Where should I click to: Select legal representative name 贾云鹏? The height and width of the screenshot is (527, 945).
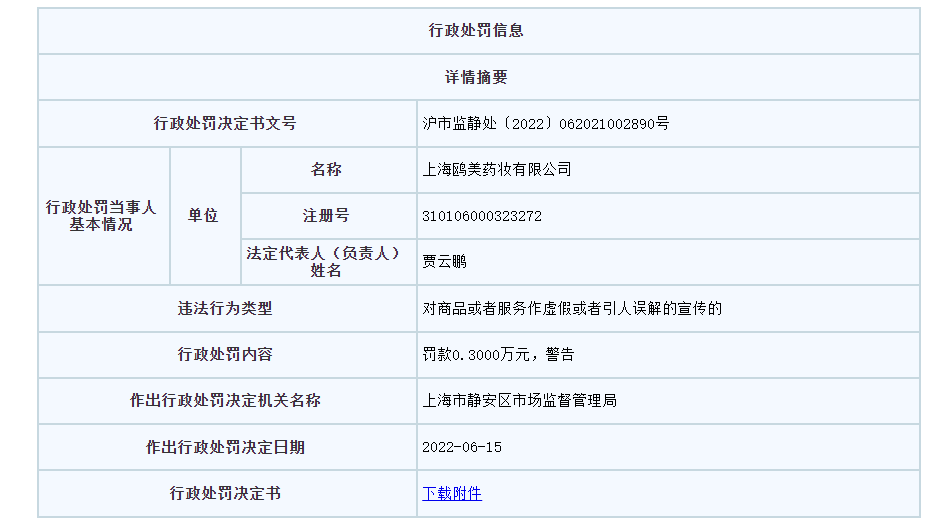[444, 262]
